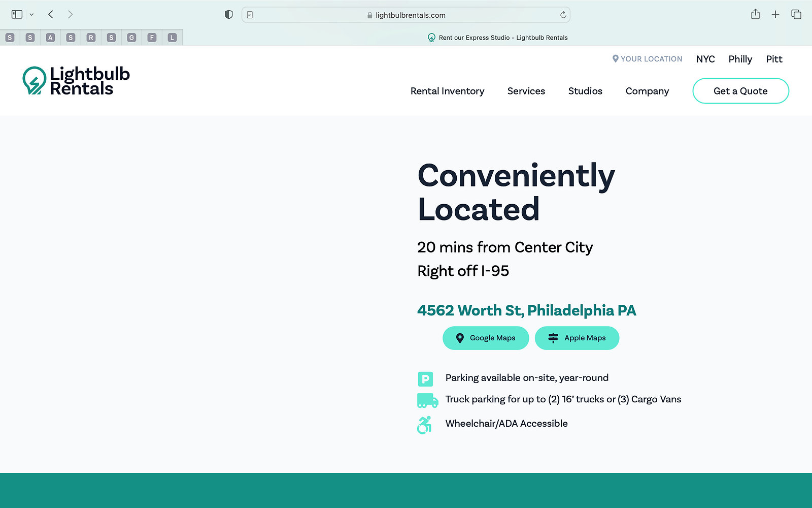Switch location to NYC
This screenshot has width=812, height=508.
click(705, 59)
